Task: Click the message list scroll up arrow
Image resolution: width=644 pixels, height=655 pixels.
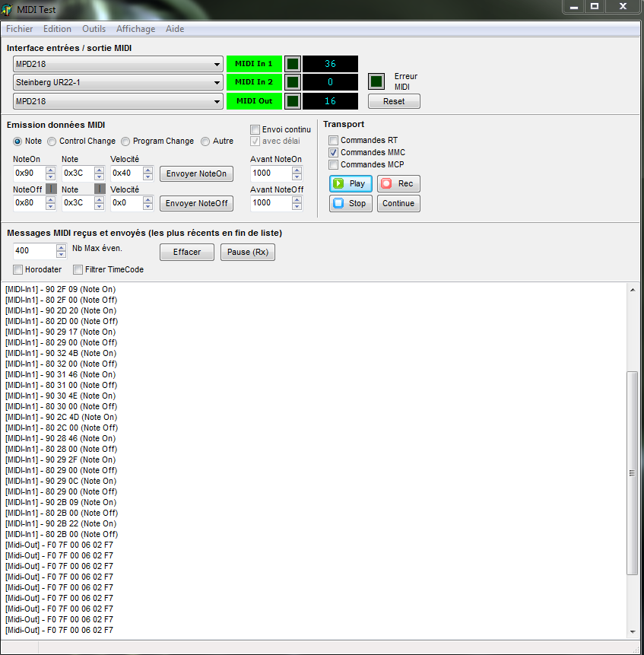Action: click(633, 290)
